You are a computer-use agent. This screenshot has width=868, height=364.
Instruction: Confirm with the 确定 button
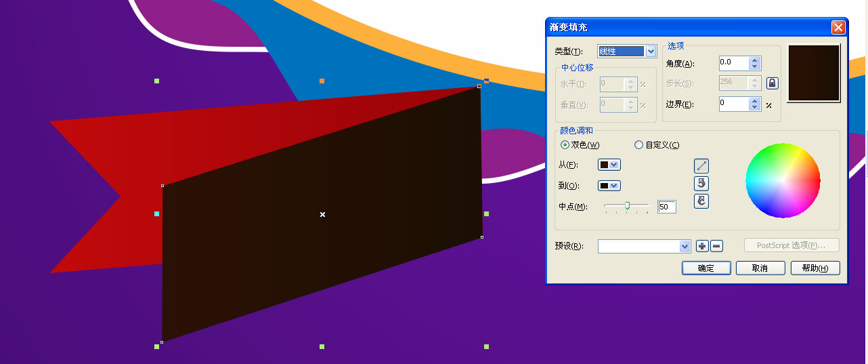706,268
